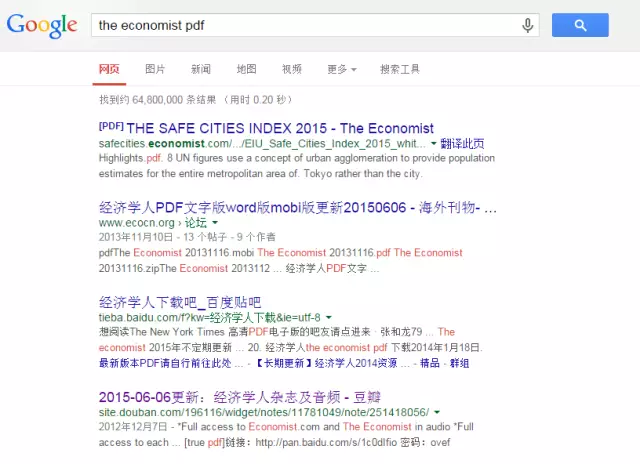The height and width of the screenshot is (464, 640).
Task: Open 2015-06-06更新 经济学人杂志及音频 豆瓣 result
Action: (240, 397)
